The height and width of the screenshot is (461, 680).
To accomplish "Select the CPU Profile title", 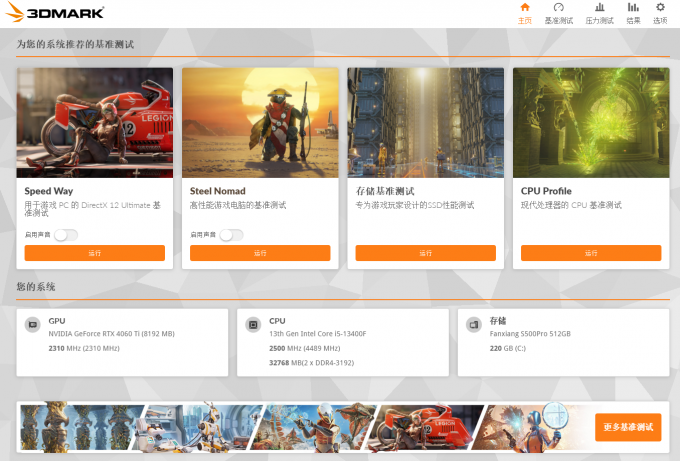I will 546,191.
